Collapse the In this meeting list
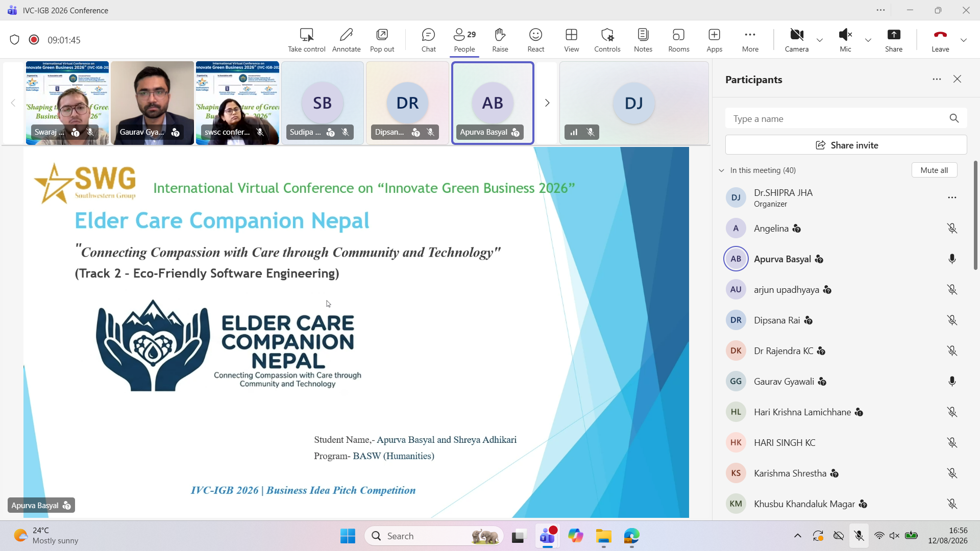The height and width of the screenshot is (551, 980). click(722, 170)
